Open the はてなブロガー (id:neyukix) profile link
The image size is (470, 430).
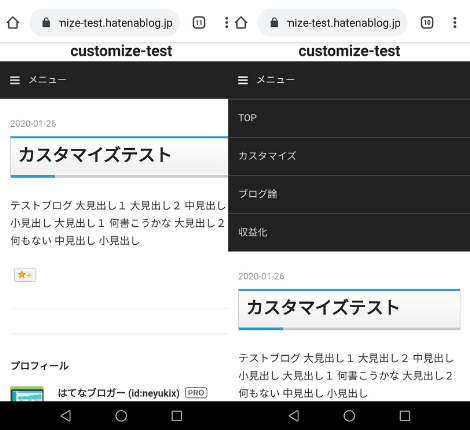119,393
